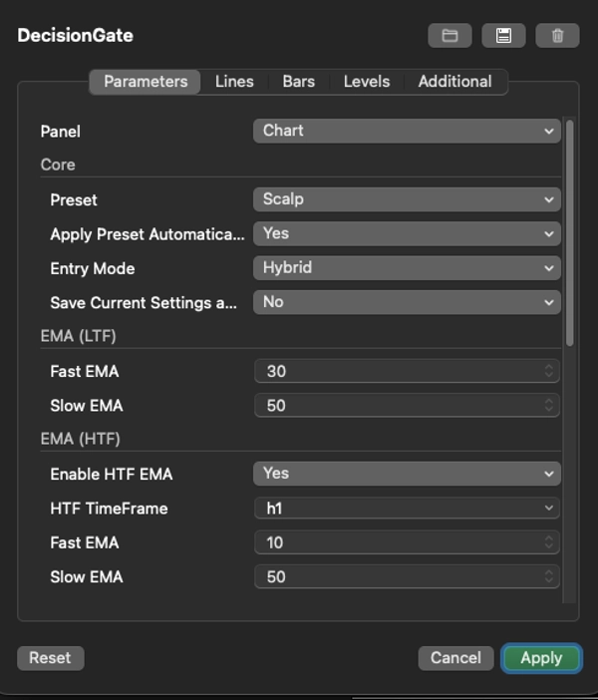Click the Cancel button
This screenshot has height=700, width=598.
coord(455,658)
